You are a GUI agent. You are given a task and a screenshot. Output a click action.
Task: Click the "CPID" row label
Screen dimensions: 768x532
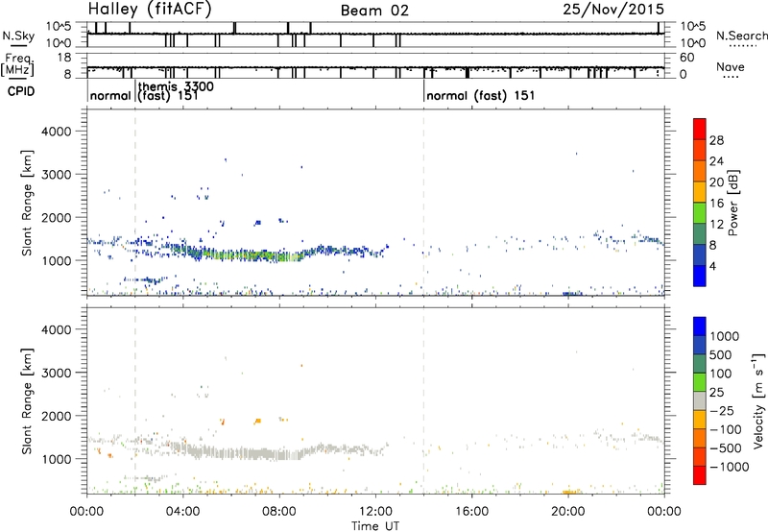(x=21, y=91)
